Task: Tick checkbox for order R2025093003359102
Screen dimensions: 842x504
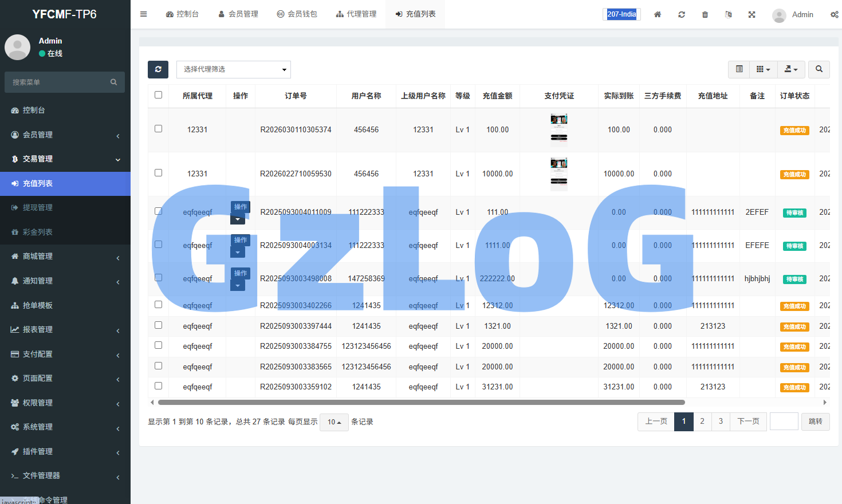Action: point(159,386)
